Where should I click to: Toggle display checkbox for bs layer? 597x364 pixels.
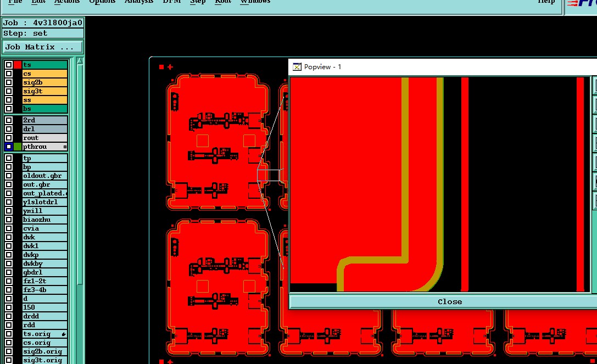(9, 109)
